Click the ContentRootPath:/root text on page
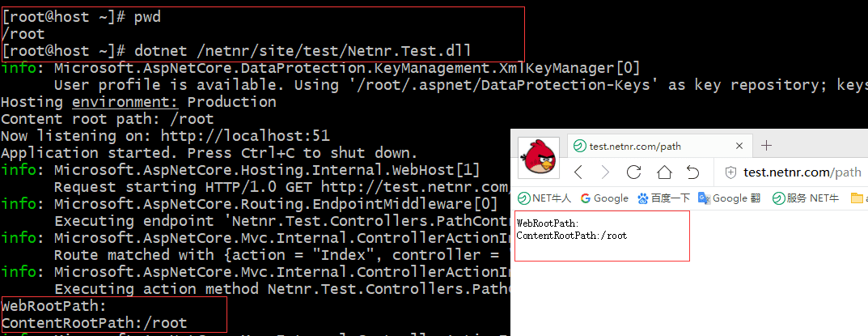Viewport: 868px width, 336px height. point(571,236)
